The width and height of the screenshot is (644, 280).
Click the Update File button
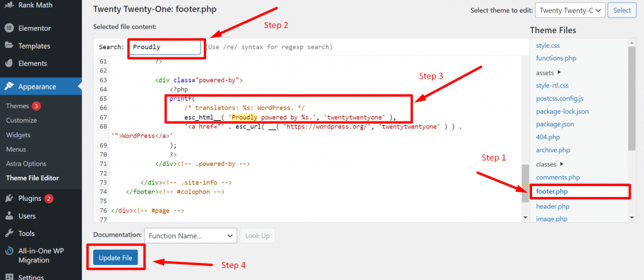tap(116, 258)
